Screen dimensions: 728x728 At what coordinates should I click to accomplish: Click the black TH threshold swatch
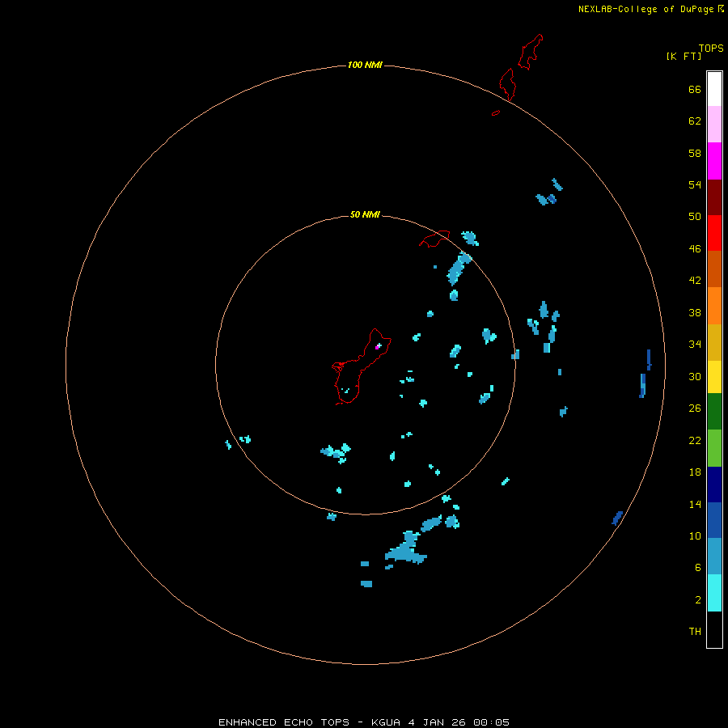(x=714, y=629)
